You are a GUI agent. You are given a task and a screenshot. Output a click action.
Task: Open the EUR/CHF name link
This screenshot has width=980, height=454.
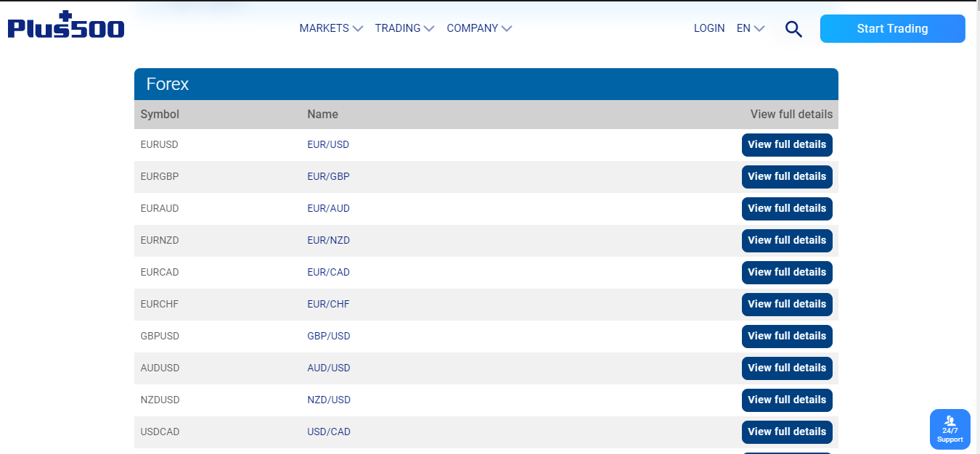coord(329,304)
